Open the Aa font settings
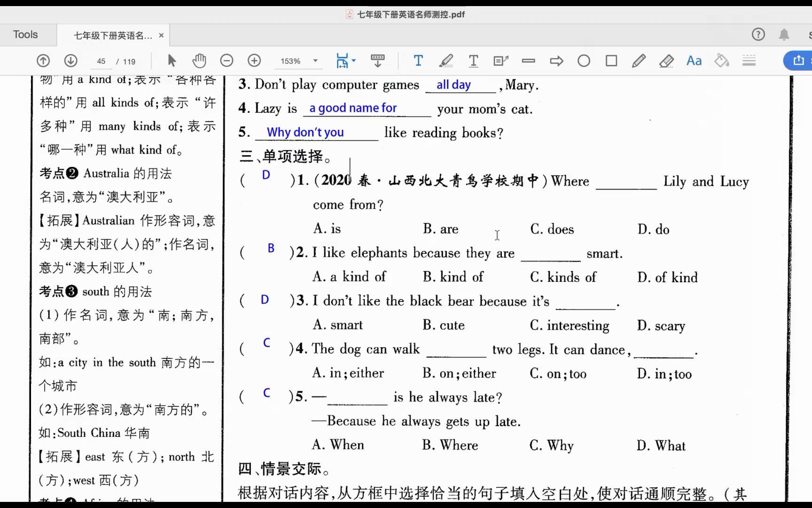The width and height of the screenshot is (812, 508). point(694,61)
